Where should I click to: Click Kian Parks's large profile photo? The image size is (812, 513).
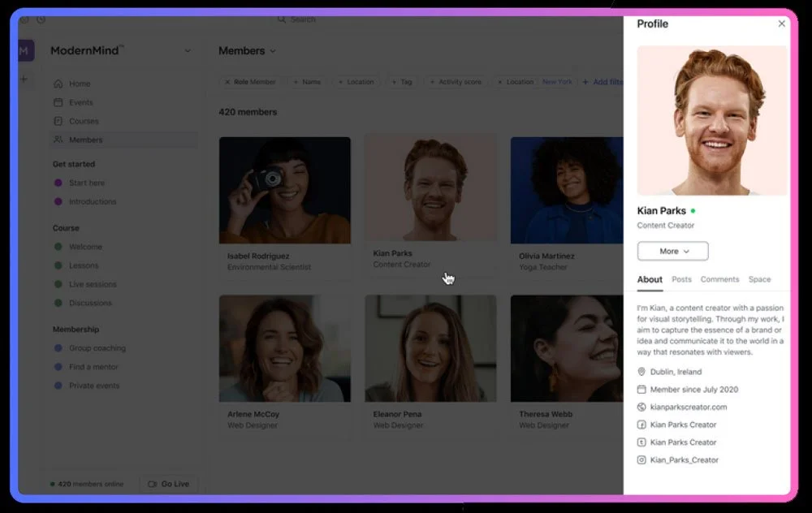click(712, 121)
